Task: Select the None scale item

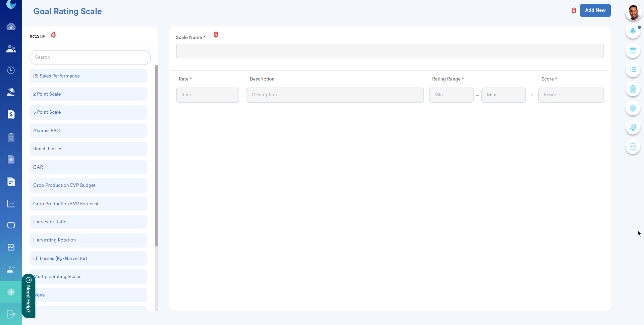Action: click(88, 295)
